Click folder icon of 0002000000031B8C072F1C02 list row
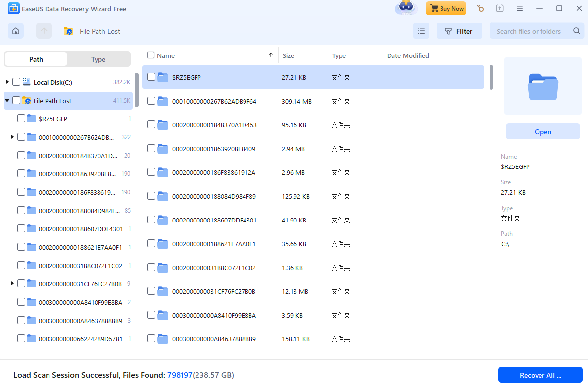Viewport: 588px width, 388px height. (x=163, y=268)
